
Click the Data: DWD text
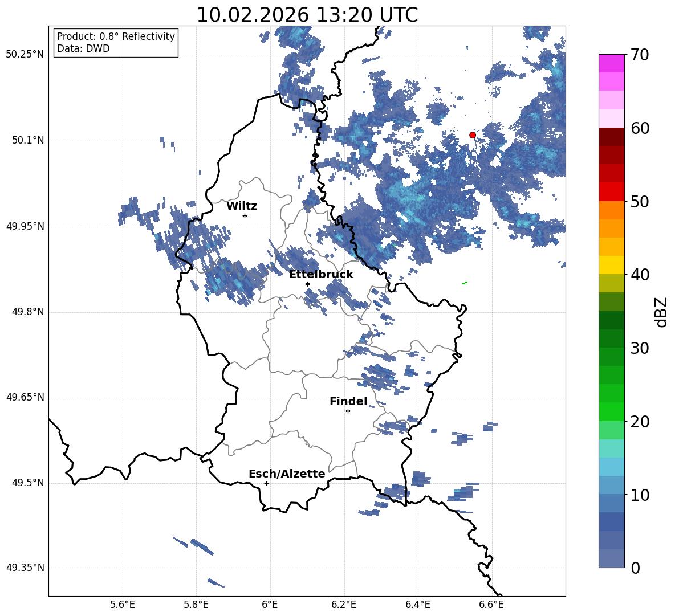pyautogui.click(x=83, y=48)
